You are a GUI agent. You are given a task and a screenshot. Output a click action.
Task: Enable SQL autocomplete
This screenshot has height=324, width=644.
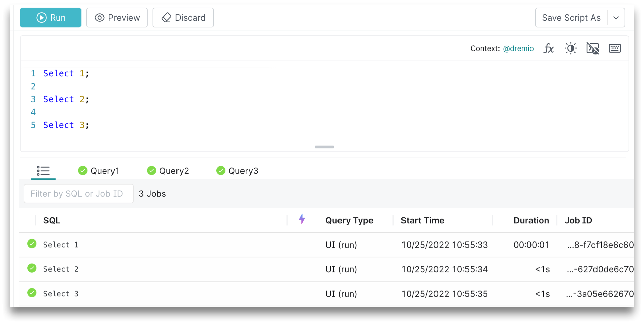[x=592, y=48]
